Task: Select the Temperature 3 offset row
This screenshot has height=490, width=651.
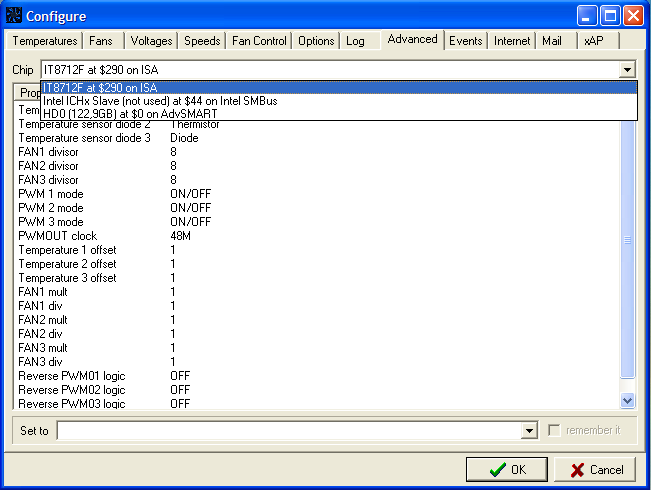Action: tap(318, 278)
